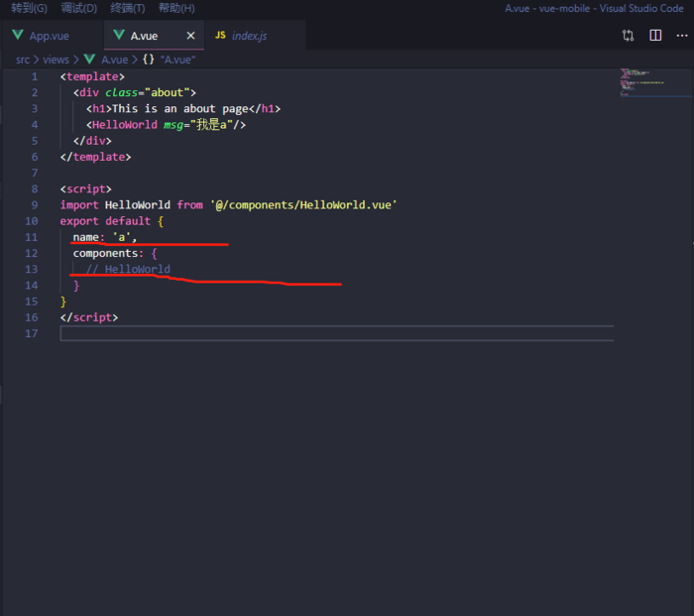Click class="about" attribute text
This screenshot has height=616, width=694.
[x=148, y=92]
